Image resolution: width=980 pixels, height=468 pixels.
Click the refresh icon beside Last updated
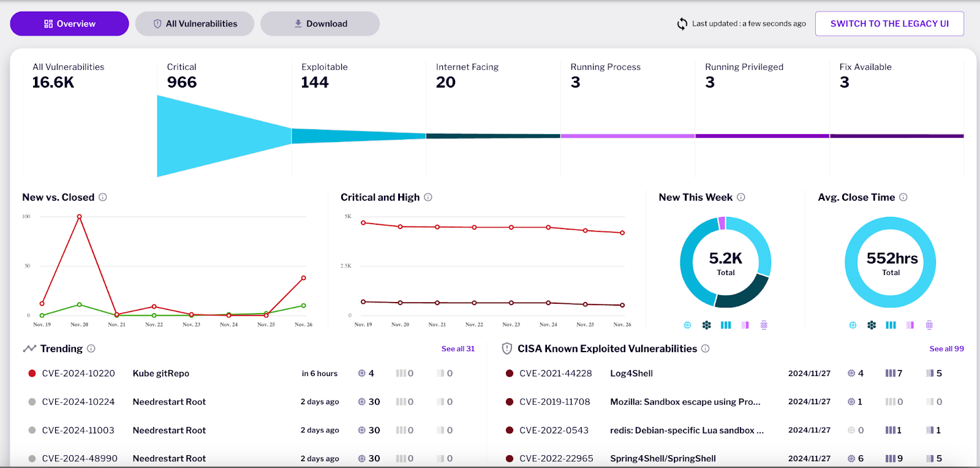(682, 24)
